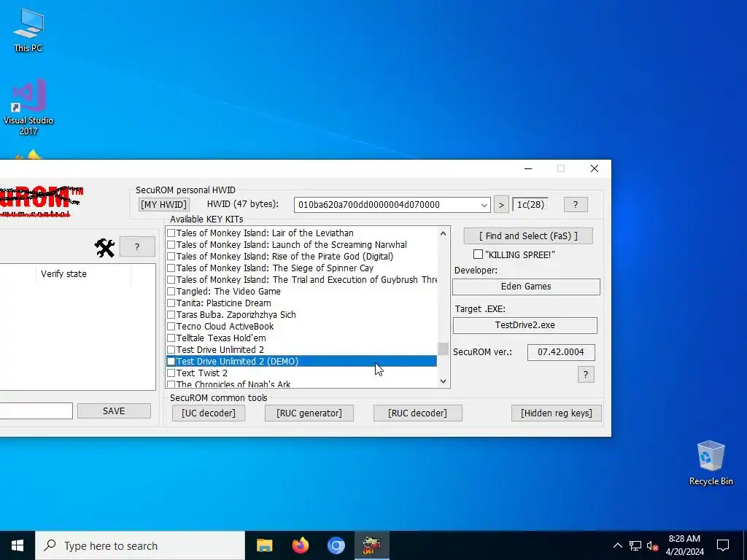
Task: Select The Trial and Execution of Guybrush entry
Action: [307, 280]
